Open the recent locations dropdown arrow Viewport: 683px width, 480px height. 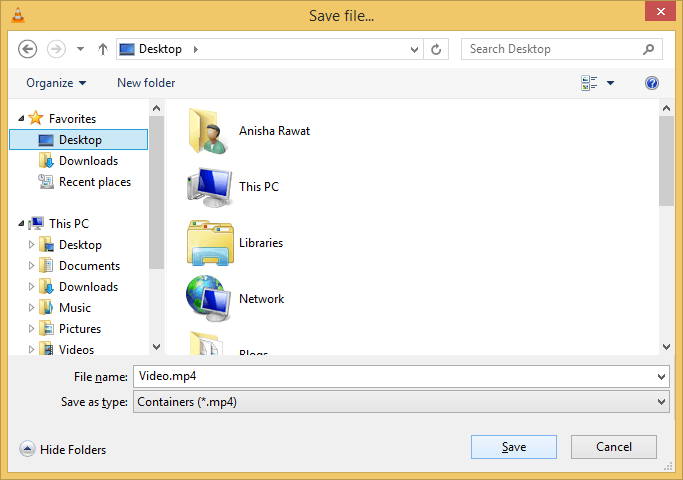81,49
